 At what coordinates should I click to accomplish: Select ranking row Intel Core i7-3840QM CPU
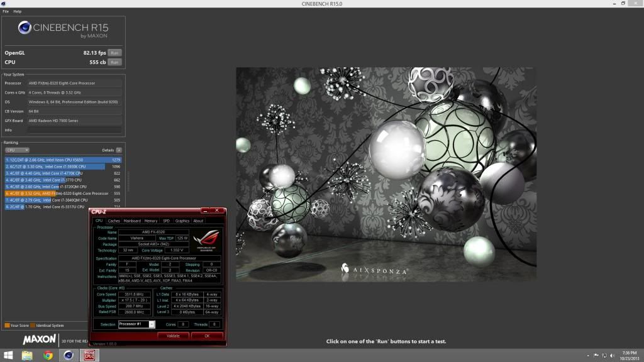coord(64,200)
